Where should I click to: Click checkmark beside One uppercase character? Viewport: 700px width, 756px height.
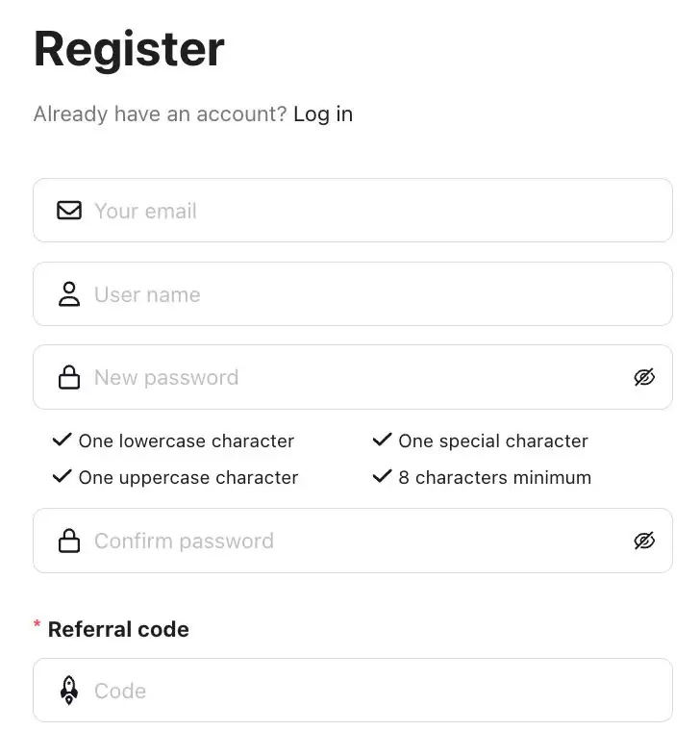(x=62, y=476)
